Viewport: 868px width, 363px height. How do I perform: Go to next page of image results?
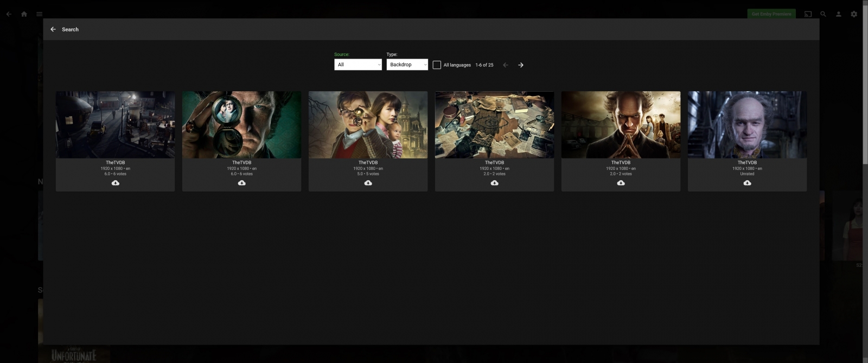521,65
